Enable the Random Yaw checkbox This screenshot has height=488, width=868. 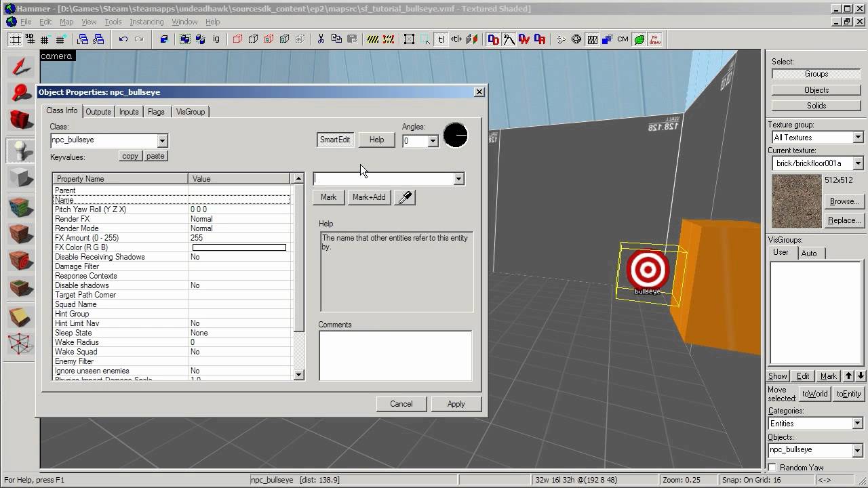click(772, 468)
